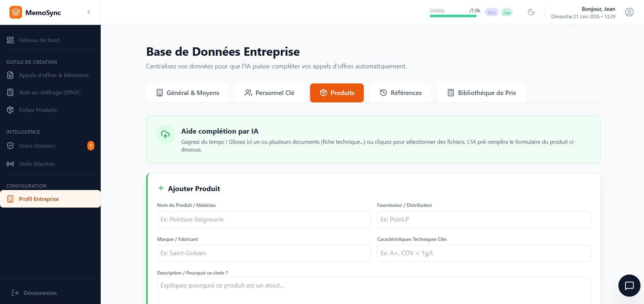Click the Bibliothèque de Prix calculator icon

click(x=451, y=93)
